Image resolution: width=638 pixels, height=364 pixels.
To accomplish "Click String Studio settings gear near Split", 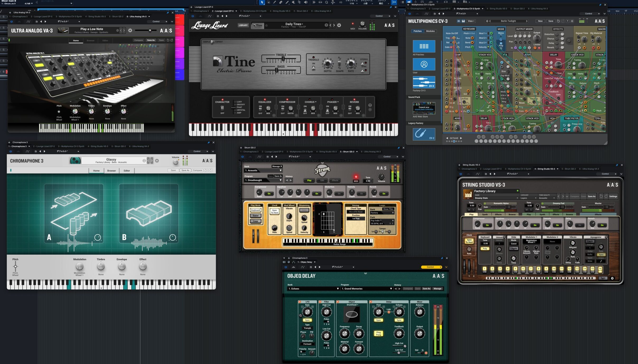I will tap(612, 278).
